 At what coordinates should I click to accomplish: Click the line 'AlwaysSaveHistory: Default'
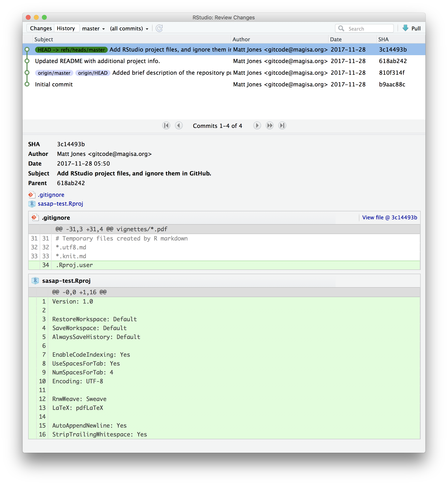click(x=224, y=337)
